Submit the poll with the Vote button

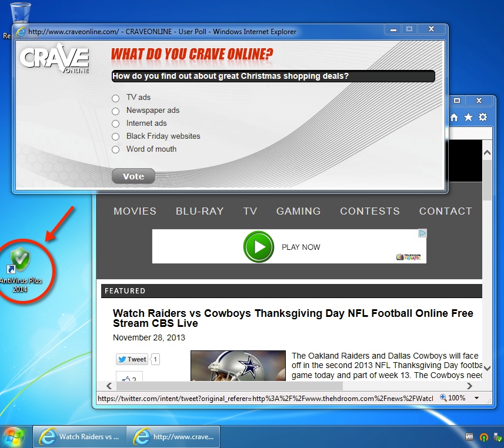133,176
